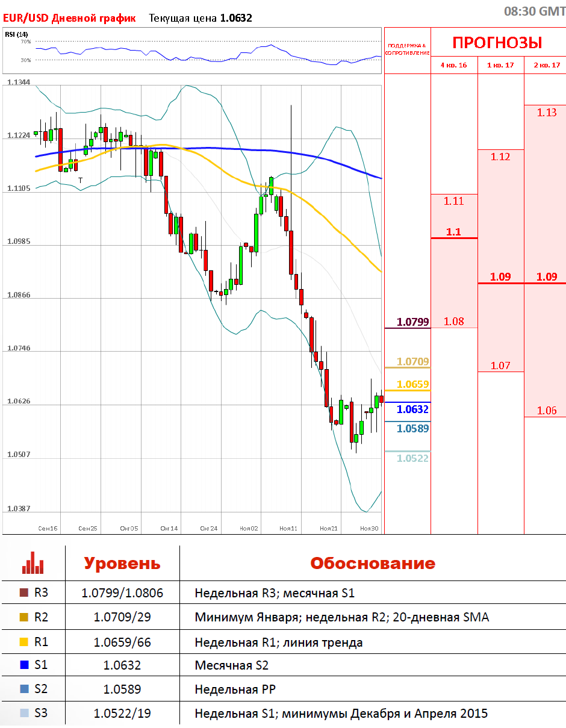Click the ПРОГНОЗЫ heading
The width and height of the screenshot is (566, 728).
coord(497,43)
